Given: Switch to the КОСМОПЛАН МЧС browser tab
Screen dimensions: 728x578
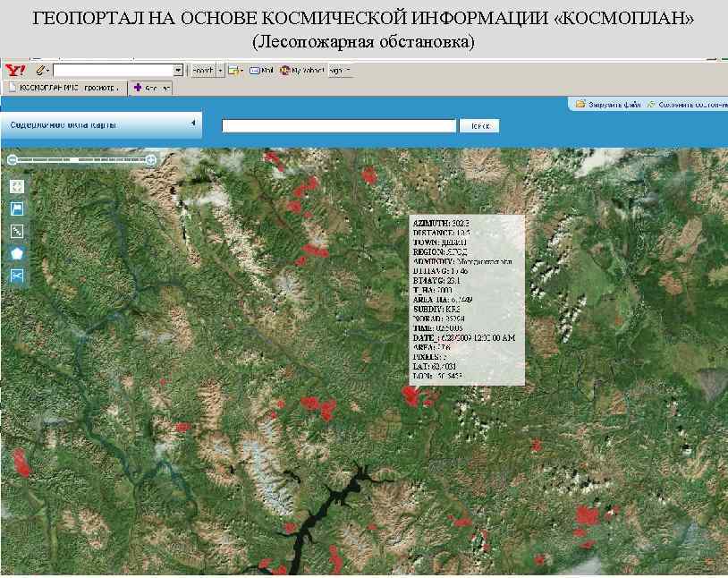Looking at the screenshot, I should point(64,88).
